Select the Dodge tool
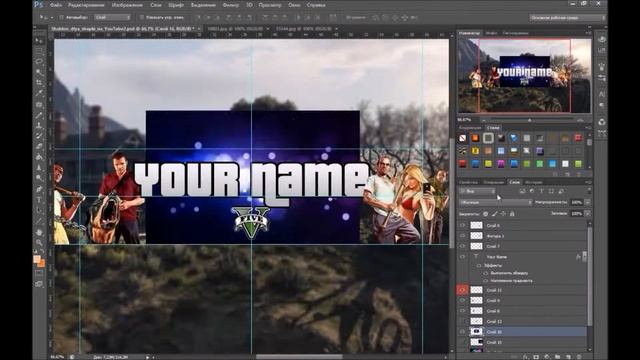The width and height of the screenshot is (640, 360). pyautogui.click(x=39, y=178)
